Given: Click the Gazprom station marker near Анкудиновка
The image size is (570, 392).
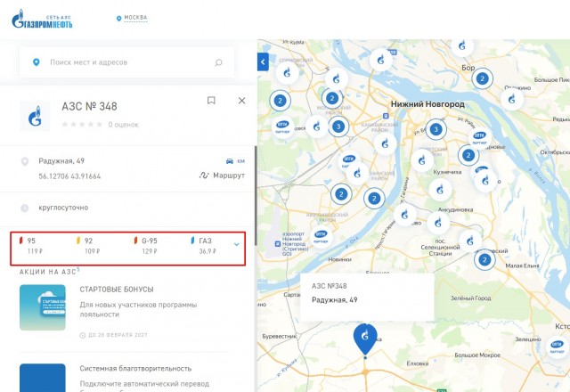Looking at the screenshot, I should point(437,223).
